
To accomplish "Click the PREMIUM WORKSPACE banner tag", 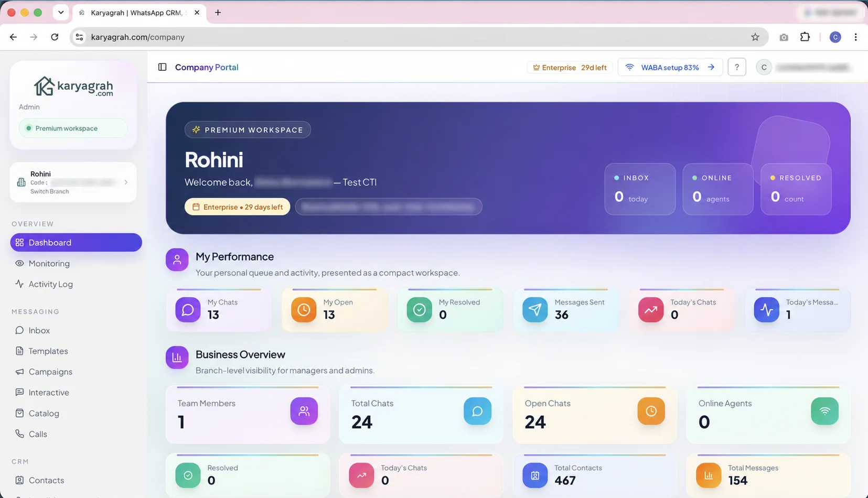I will (x=248, y=129).
